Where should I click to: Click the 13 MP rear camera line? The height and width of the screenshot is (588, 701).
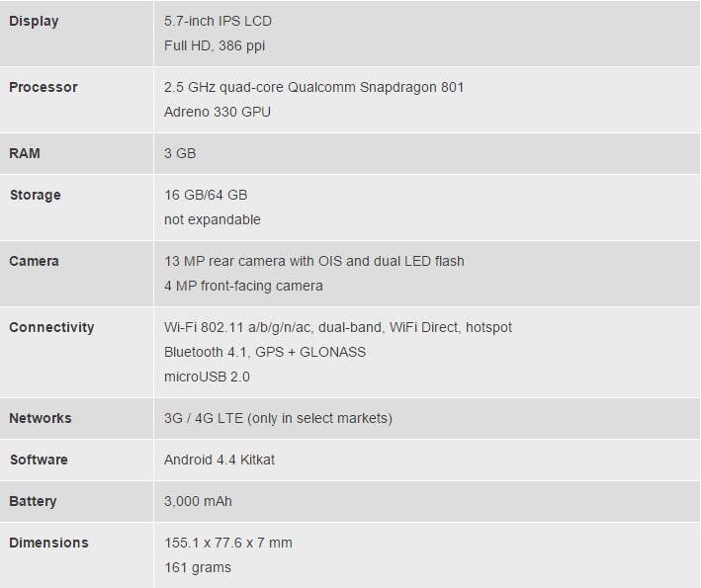pos(313,261)
